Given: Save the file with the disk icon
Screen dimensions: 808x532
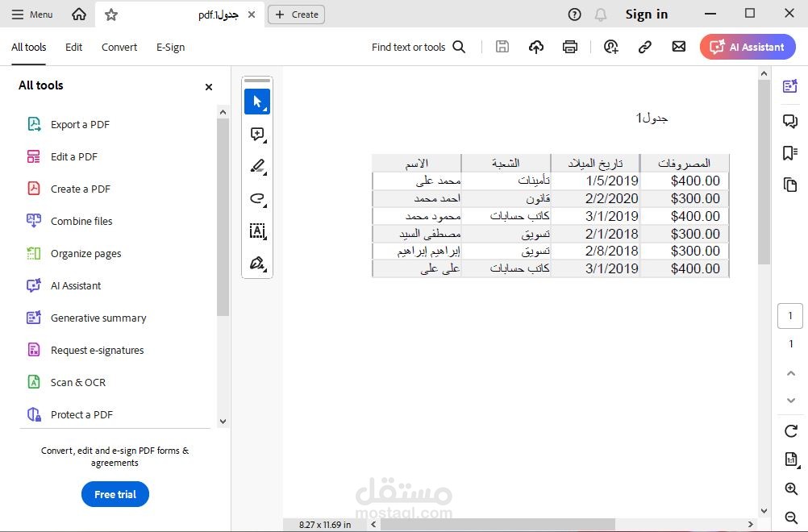Looking at the screenshot, I should [x=502, y=47].
